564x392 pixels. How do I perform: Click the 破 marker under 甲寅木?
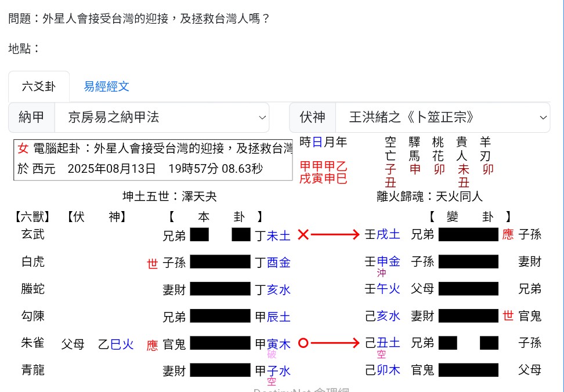click(272, 354)
